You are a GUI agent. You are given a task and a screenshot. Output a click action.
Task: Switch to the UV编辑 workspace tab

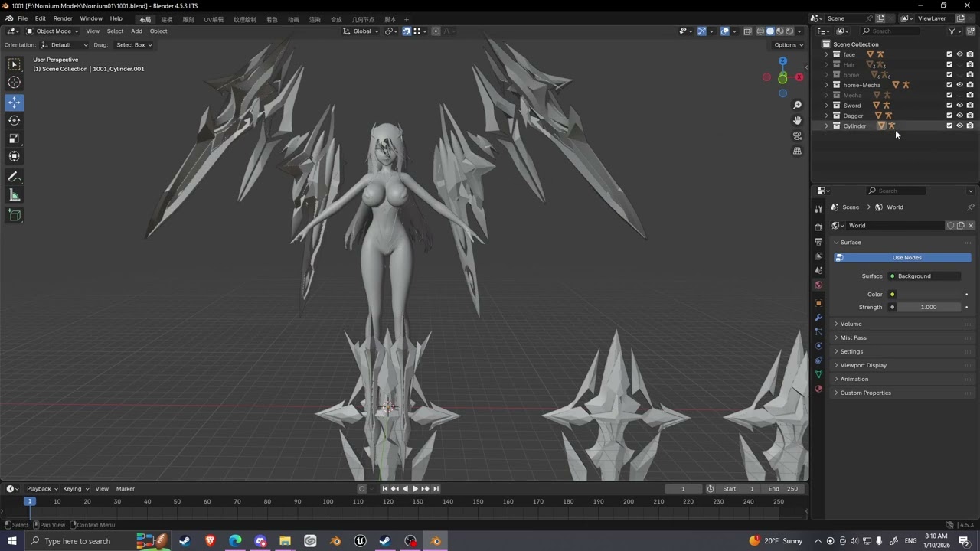pos(214,19)
